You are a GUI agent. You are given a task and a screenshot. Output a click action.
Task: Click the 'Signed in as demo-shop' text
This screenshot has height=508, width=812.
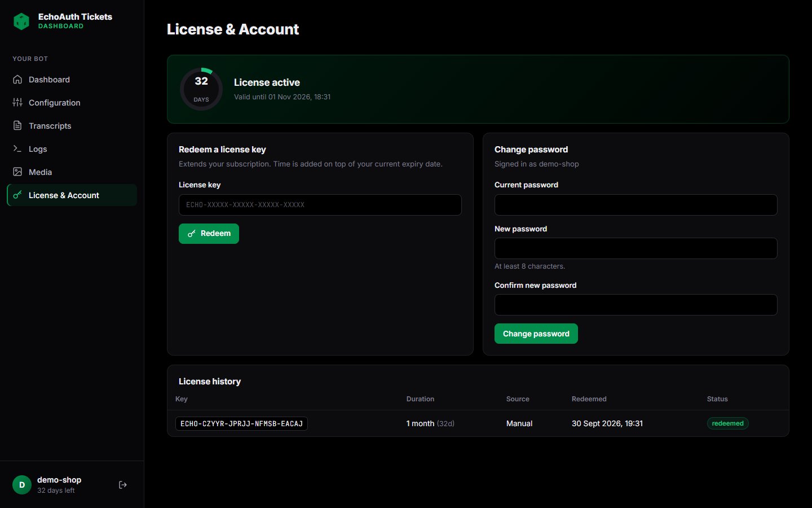pos(537,164)
